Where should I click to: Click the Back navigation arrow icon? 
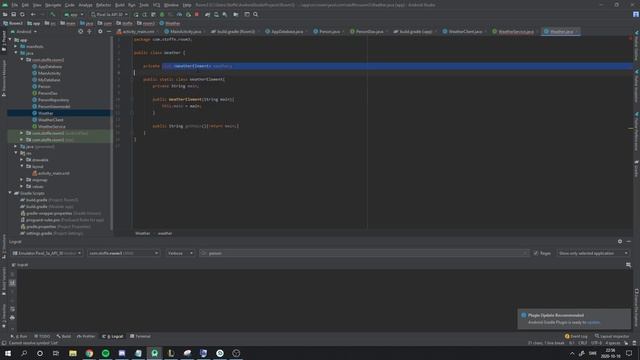pos(33,14)
